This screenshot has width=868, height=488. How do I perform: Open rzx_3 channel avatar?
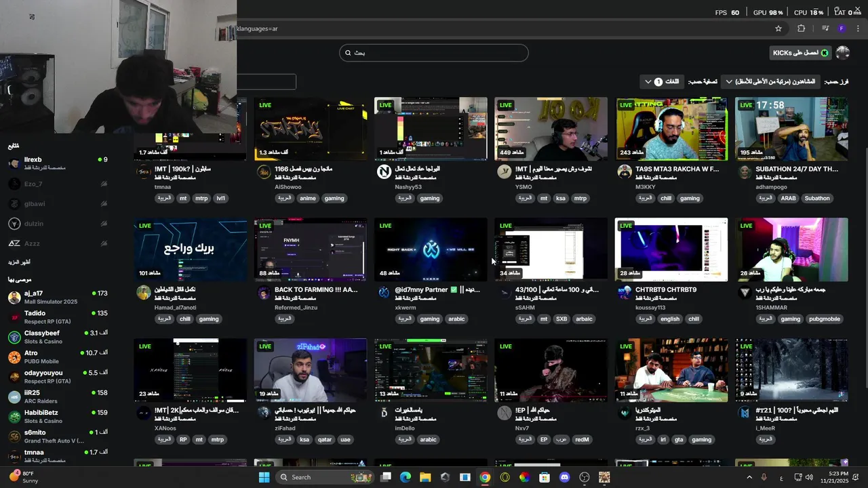tap(625, 413)
